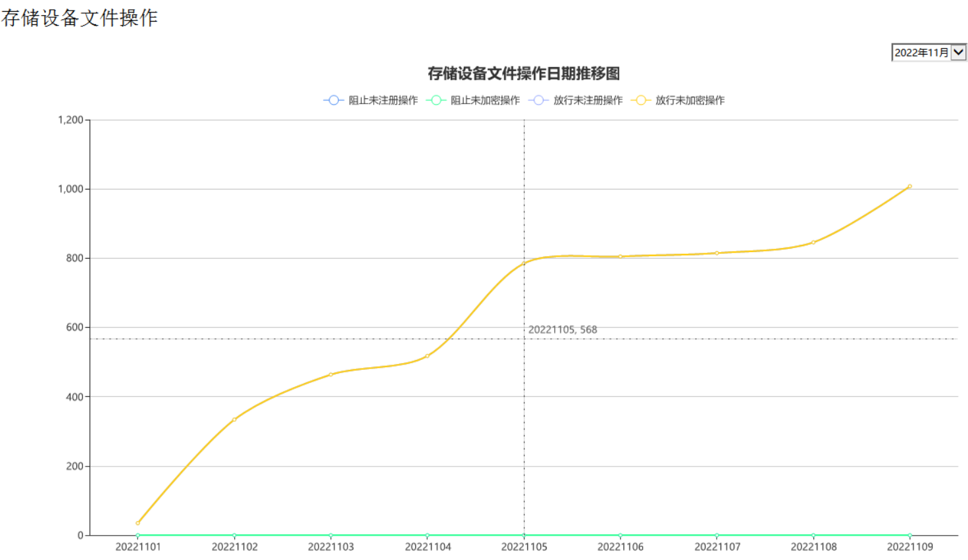Image resolution: width=968 pixels, height=560 pixels.
Task: Hide series via 阻止未加密操作 legend text
Action: [485, 100]
